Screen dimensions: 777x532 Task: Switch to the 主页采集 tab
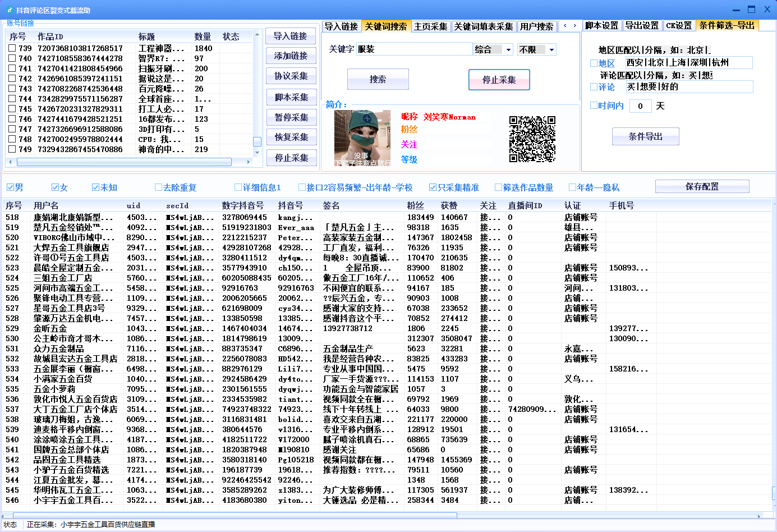coord(430,26)
